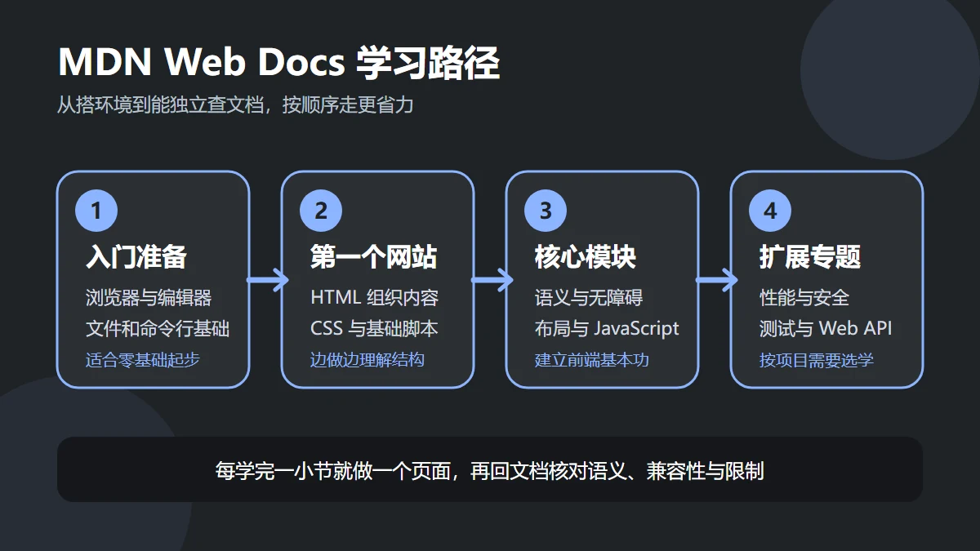Image resolution: width=980 pixels, height=551 pixels.
Task: Click the note '边做边理解结构'
Action: [x=367, y=359]
